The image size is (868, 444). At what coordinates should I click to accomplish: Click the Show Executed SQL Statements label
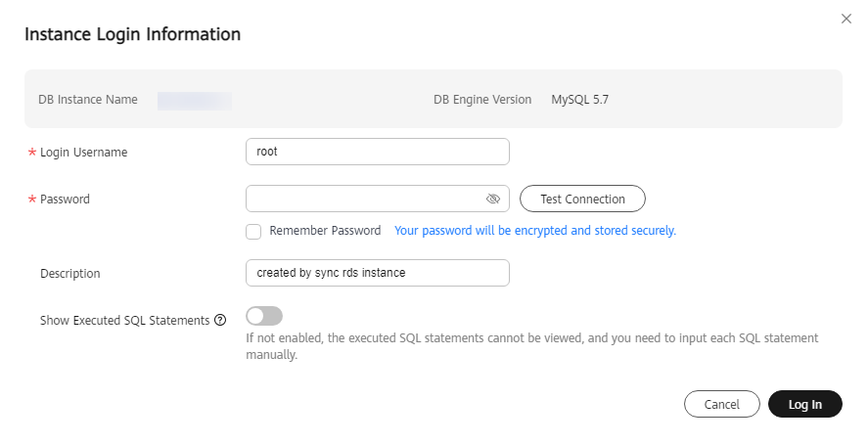click(124, 321)
